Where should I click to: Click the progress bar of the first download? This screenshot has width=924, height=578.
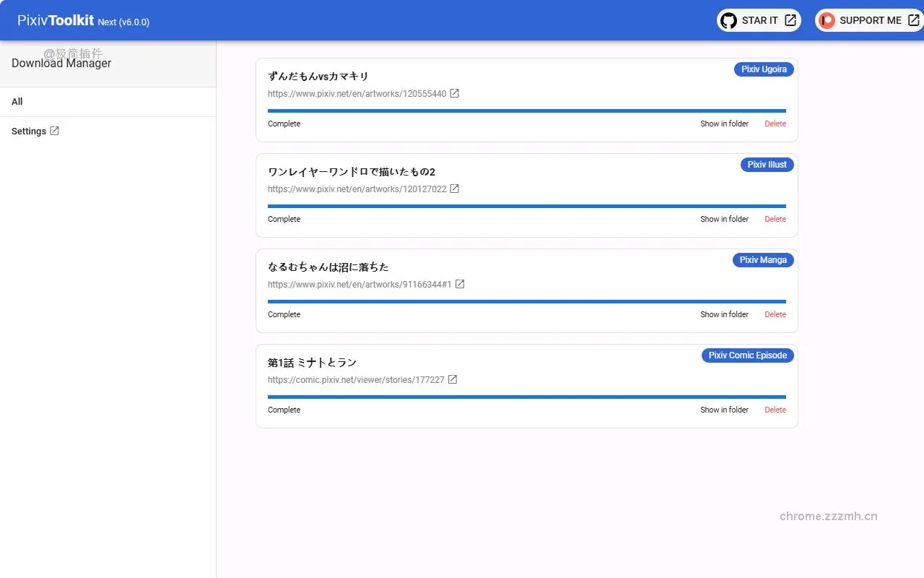tap(526, 110)
